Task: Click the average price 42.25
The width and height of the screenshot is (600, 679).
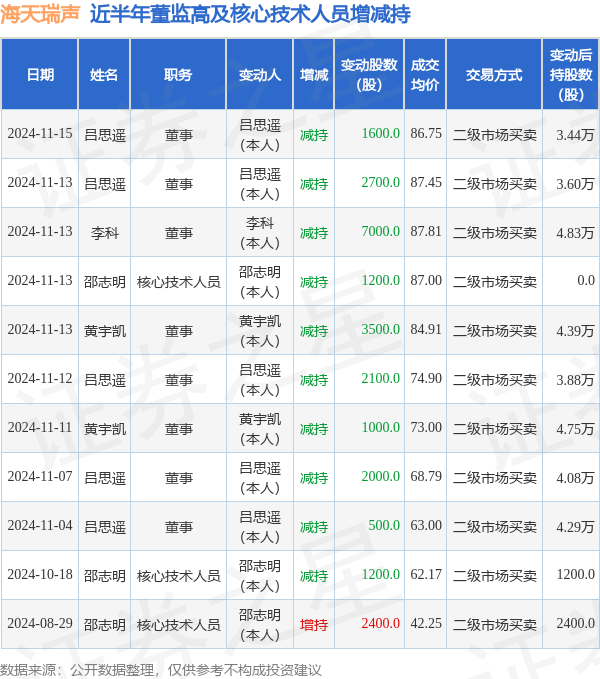Action: (x=426, y=623)
